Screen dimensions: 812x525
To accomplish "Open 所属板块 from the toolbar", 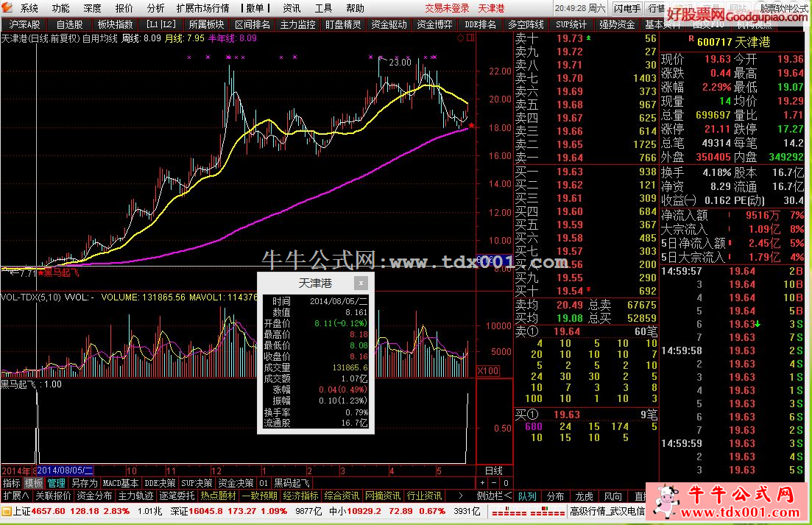I will (x=206, y=24).
